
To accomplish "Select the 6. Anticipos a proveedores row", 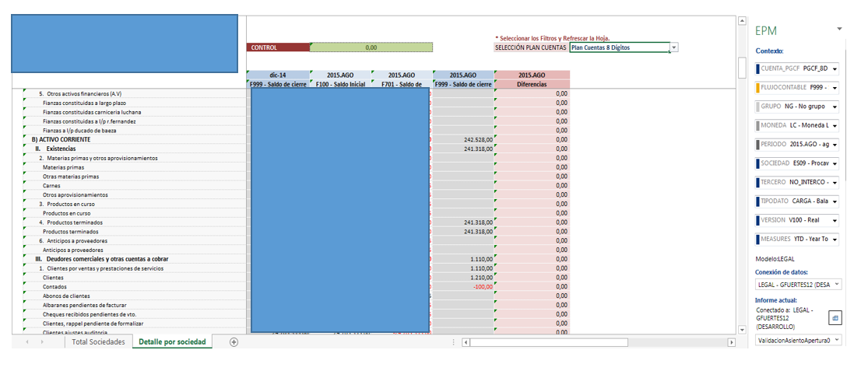I will pos(135,240).
